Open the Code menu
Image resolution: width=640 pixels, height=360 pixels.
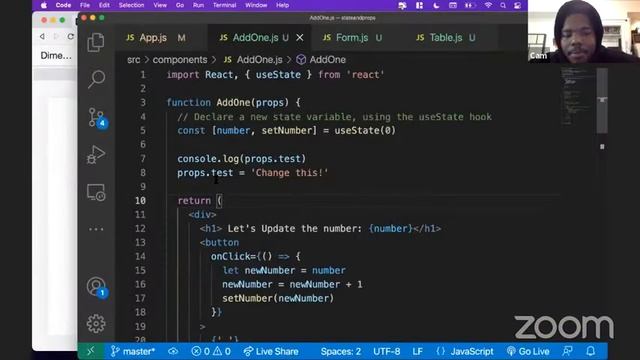(x=63, y=5)
